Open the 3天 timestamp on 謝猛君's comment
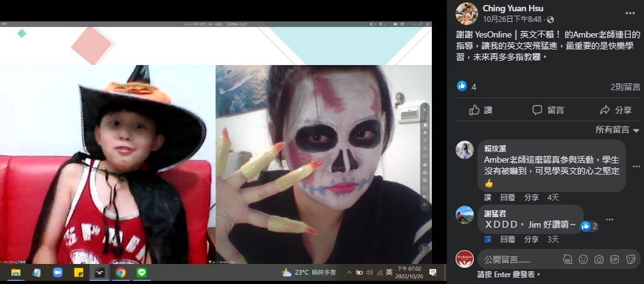The height and width of the screenshot is (284, 644). tap(553, 239)
